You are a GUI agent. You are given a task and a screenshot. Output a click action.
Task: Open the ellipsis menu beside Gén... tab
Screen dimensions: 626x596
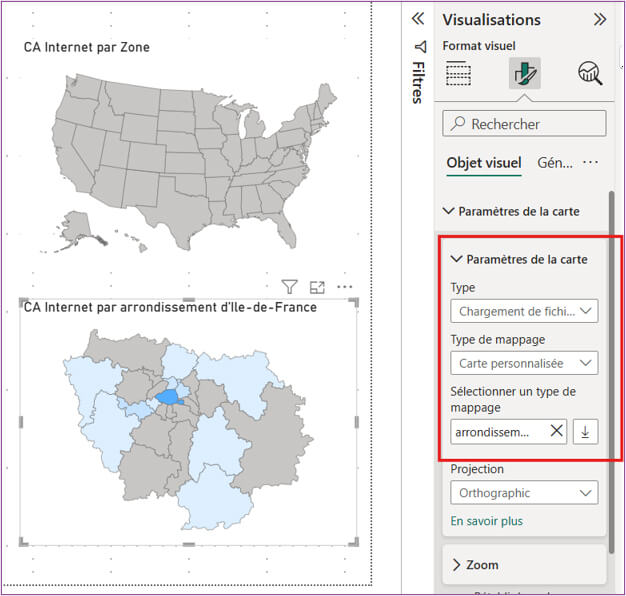click(x=590, y=162)
